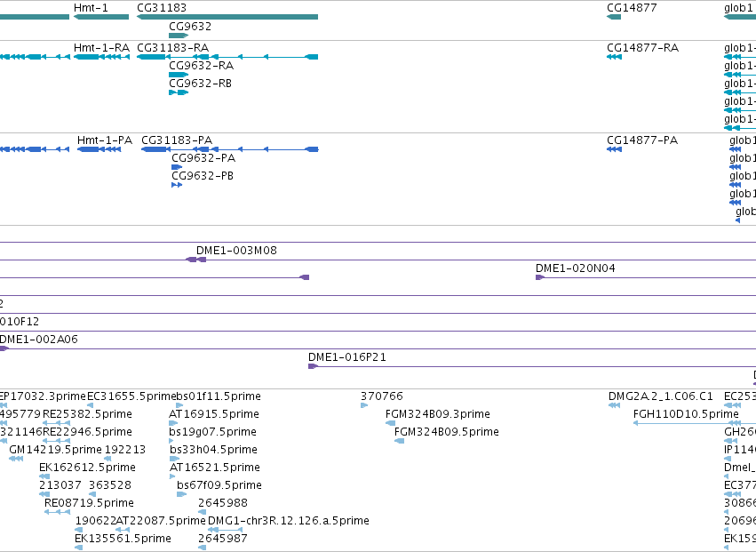Select the 213037 feature label

click(x=60, y=486)
